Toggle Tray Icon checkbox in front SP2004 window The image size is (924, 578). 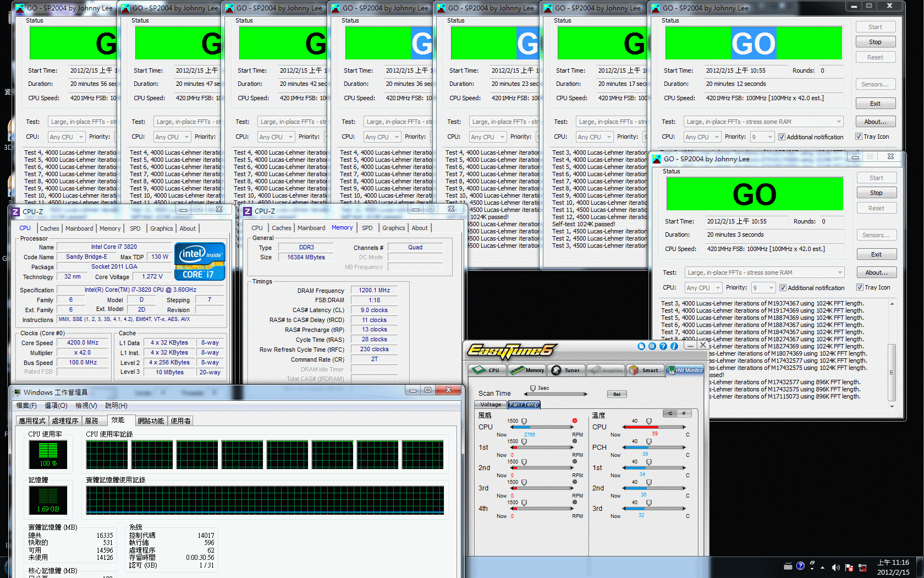pos(873,287)
